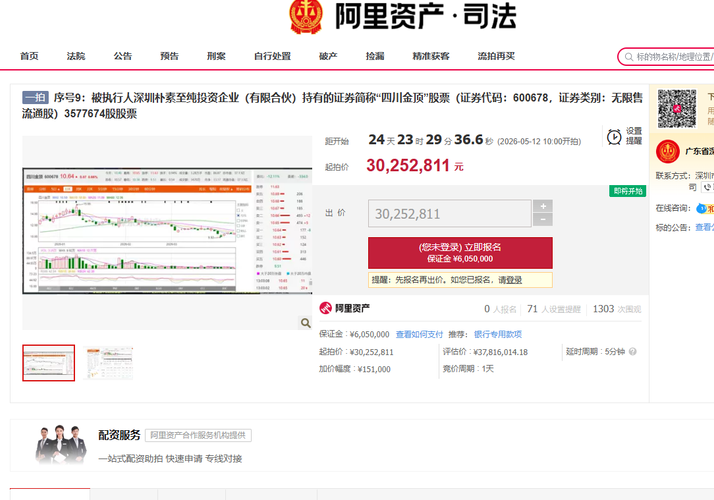Go to the 公告 section
The image size is (714, 500).
point(123,56)
